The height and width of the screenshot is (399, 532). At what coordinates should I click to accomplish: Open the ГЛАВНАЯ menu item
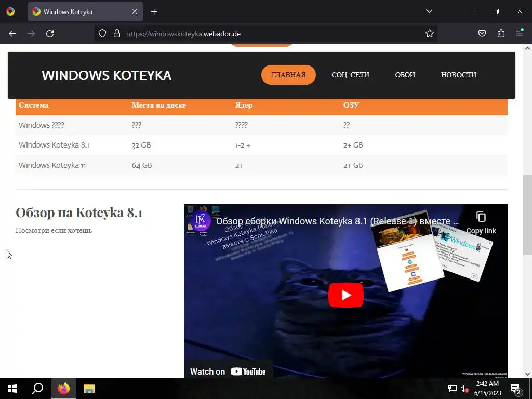(x=288, y=75)
